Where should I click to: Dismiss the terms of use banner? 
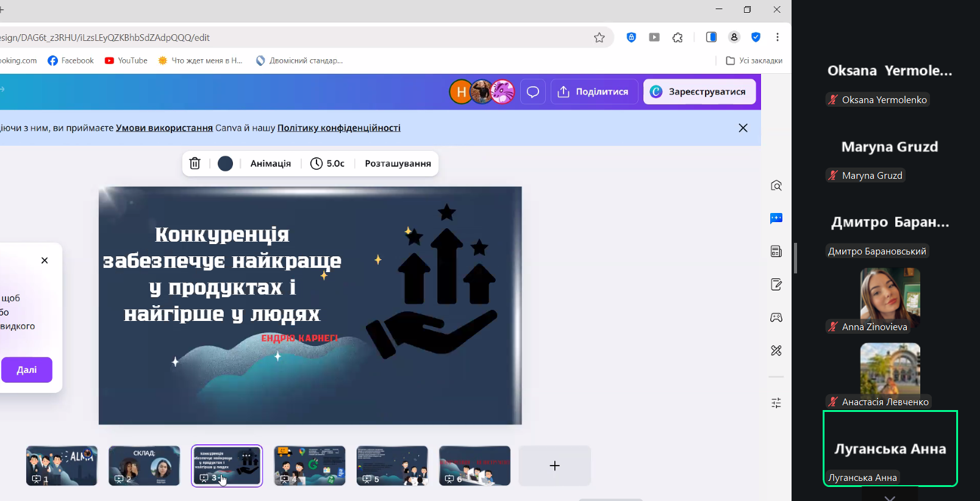743,128
